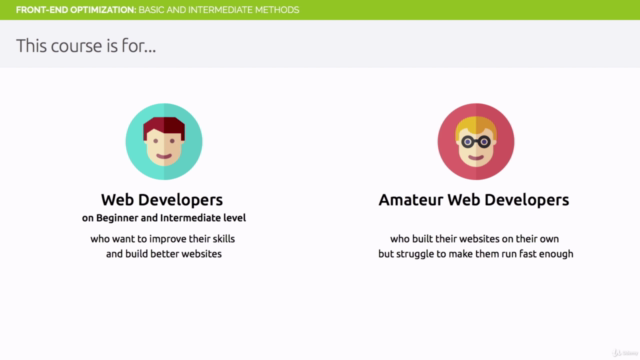Click 'on Beginner and Intermediate level' subtitle
This screenshot has height=360, width=640.
pos(164,218)
